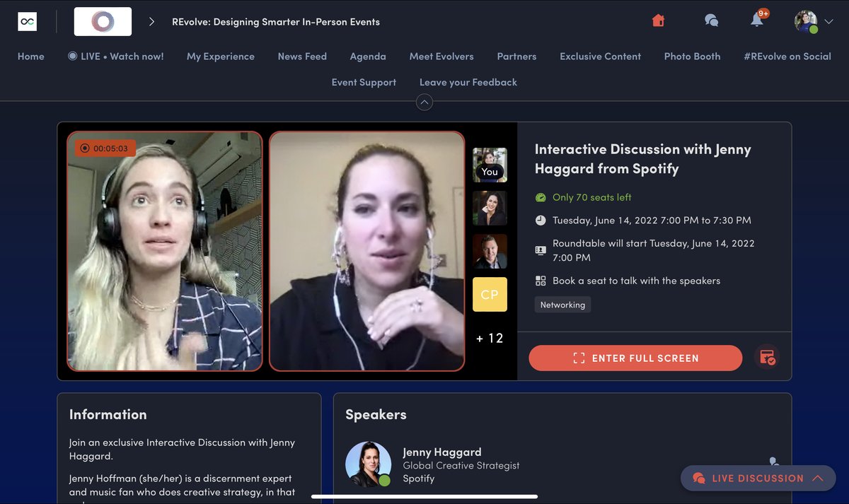Click the red home icon
This screenshot has height=504, width=849.
(658, 20)
